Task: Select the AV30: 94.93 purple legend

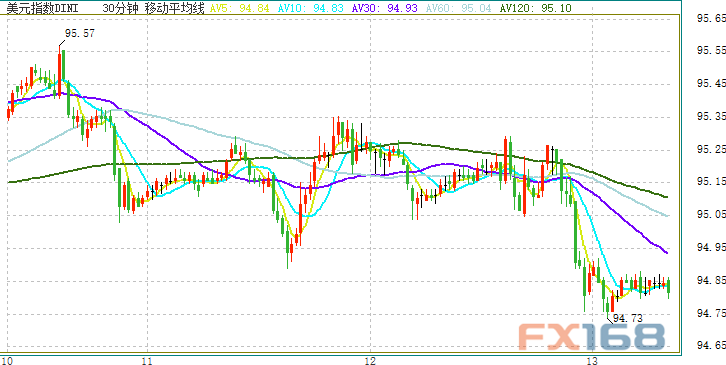Action: tap(385, 8)
